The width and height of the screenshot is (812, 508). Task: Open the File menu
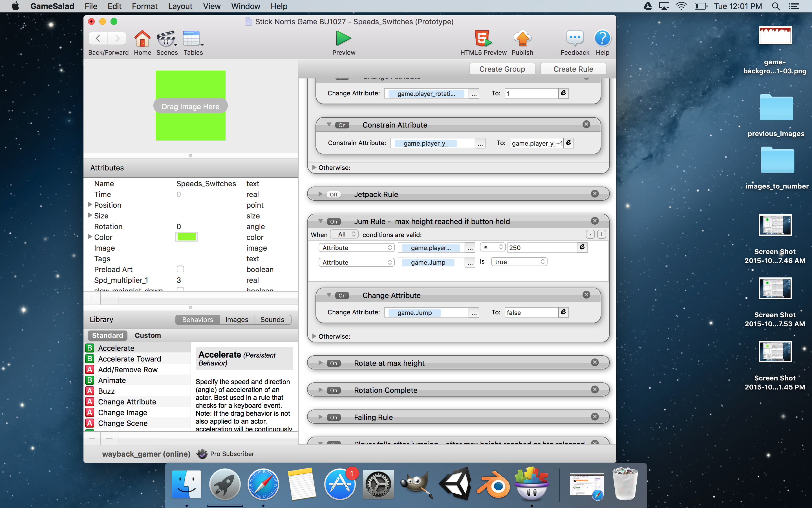pos(91,6)
